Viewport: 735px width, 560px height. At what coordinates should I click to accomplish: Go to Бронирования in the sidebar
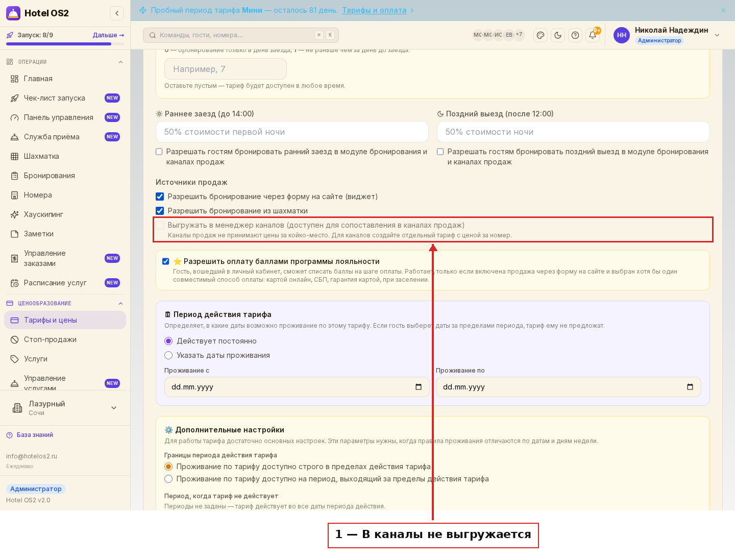pos(65,176)
